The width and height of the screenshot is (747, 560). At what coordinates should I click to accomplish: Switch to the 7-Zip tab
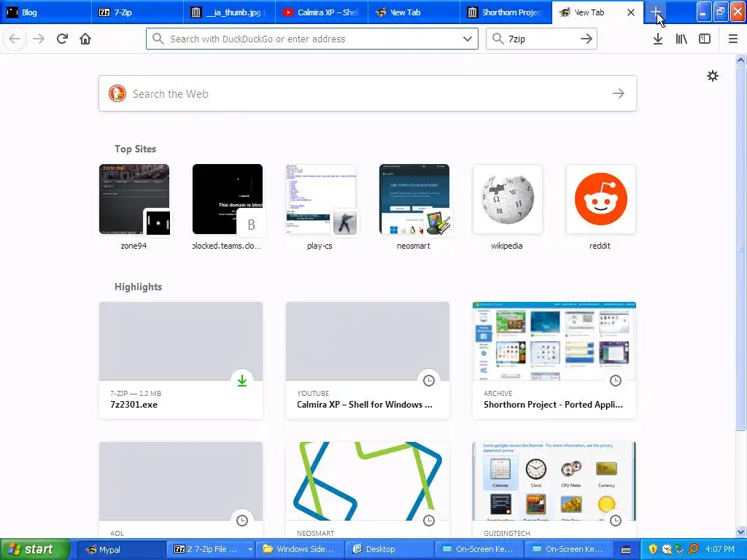[x=137, y=12]
